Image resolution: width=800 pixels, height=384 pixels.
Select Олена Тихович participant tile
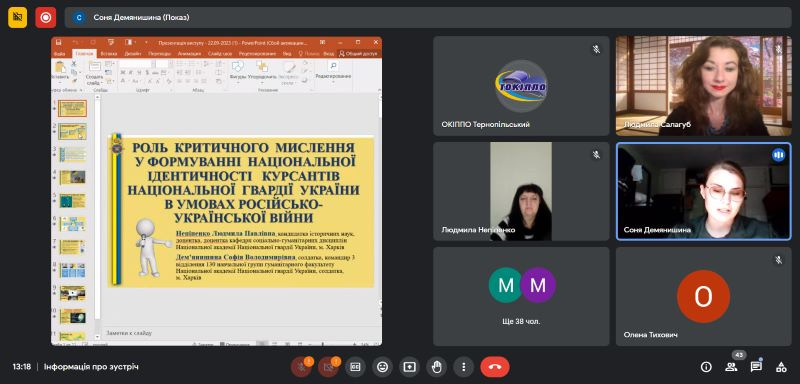(704, 296)
